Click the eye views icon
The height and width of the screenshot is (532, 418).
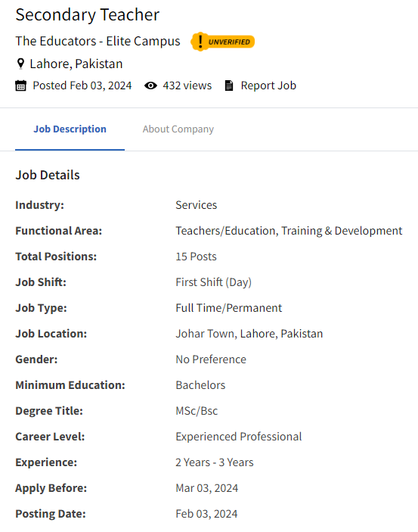pyautogui.click(x=150, y=86)
